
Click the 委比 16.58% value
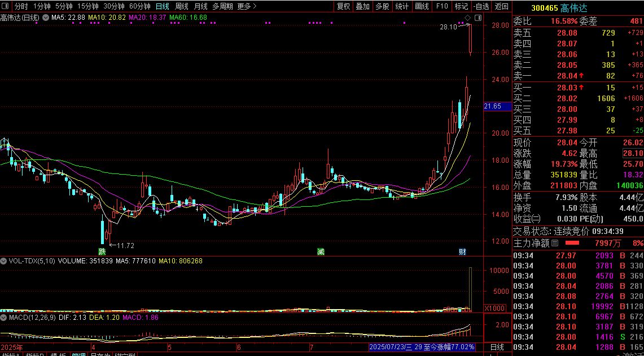pos(564,21)
